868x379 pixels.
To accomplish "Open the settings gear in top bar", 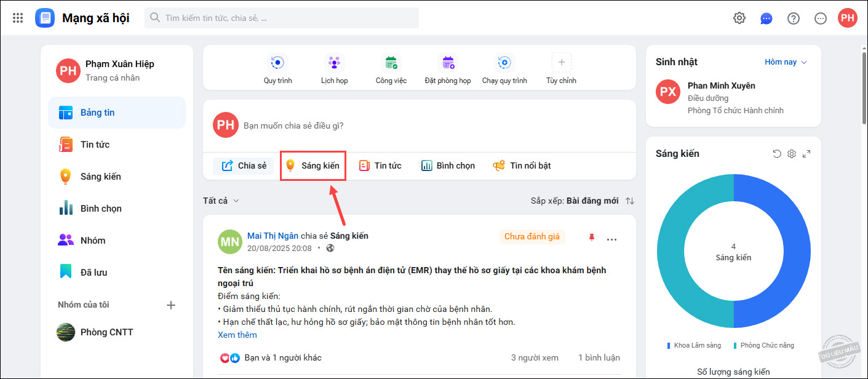I will tap(739, 18).
